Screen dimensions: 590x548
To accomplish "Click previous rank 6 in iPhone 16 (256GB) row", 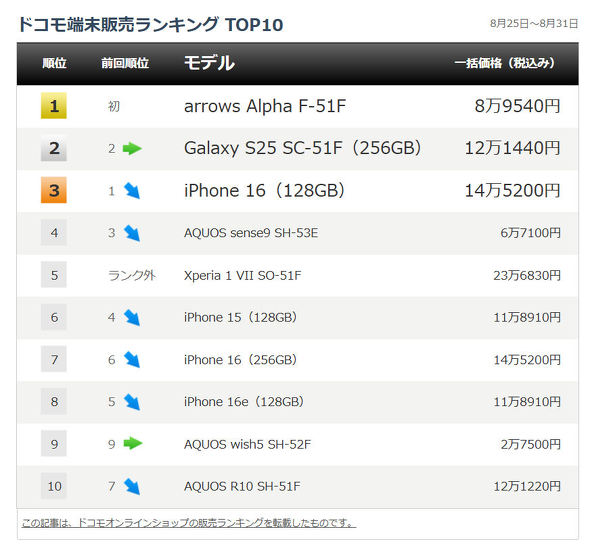I will (x=112, y=360).
